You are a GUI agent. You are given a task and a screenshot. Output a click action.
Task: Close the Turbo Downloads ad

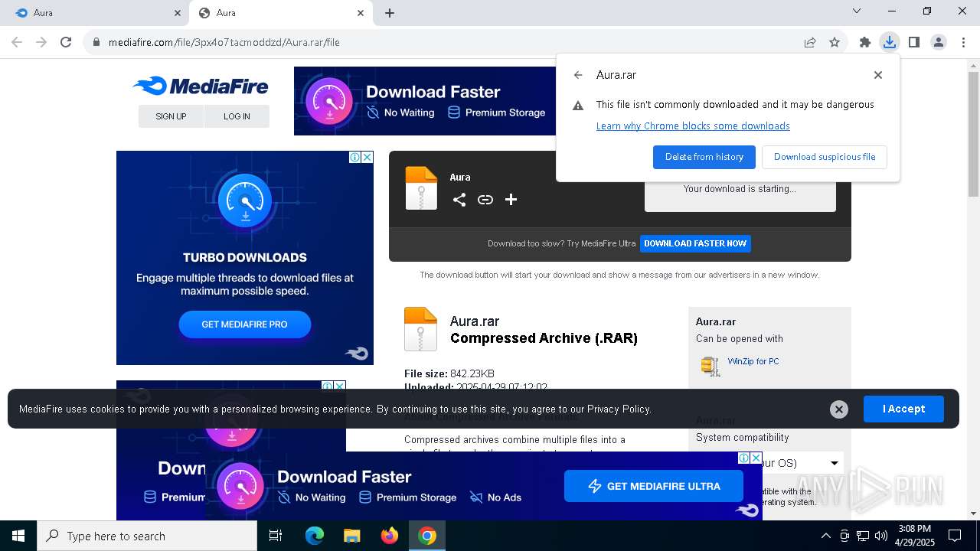pos(367,157)
